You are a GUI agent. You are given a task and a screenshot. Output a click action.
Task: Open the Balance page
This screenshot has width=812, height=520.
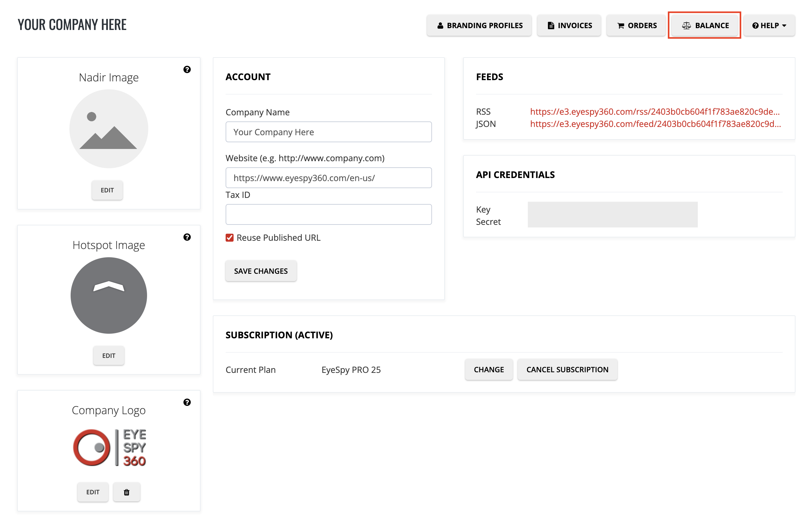tap(705, 25)
